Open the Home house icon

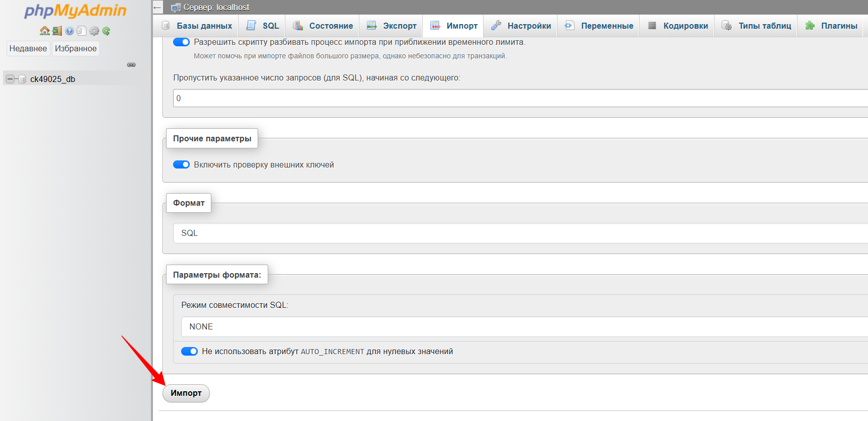45,31
